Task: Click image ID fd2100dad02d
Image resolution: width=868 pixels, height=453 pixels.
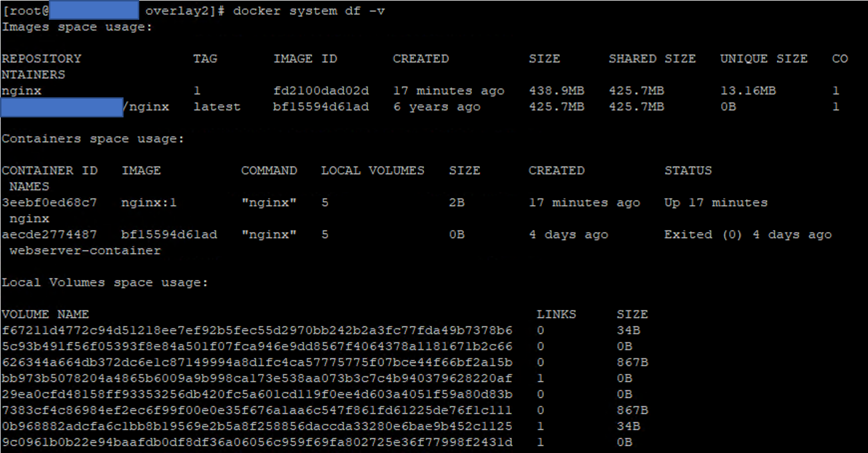Action: [321, 91]
